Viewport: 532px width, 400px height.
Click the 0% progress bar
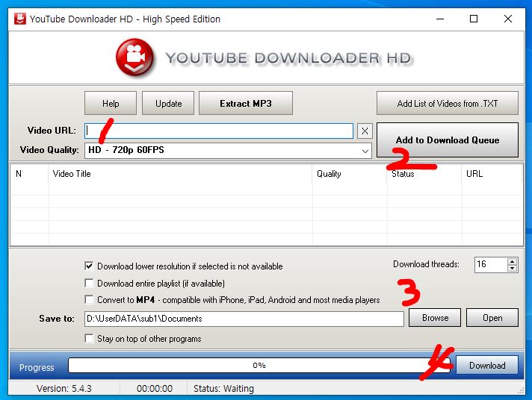(x=259, y=366)
